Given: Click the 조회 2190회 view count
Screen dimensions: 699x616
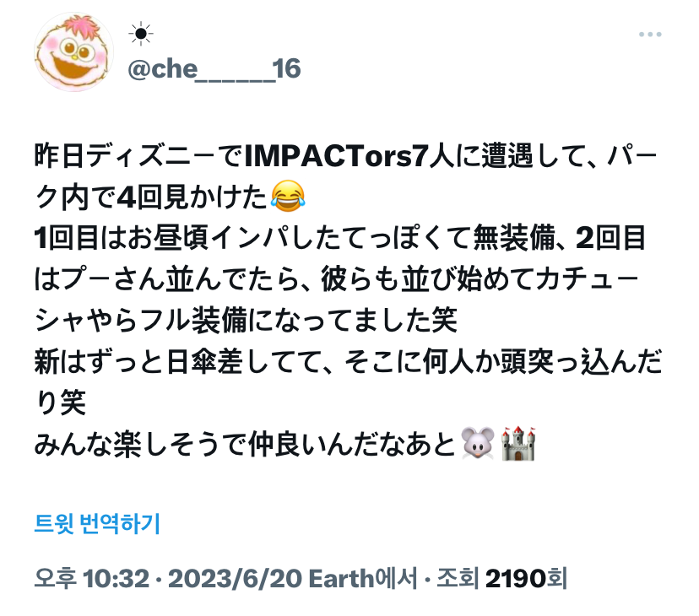Looking at the screenshot, I should click(501, 579).
